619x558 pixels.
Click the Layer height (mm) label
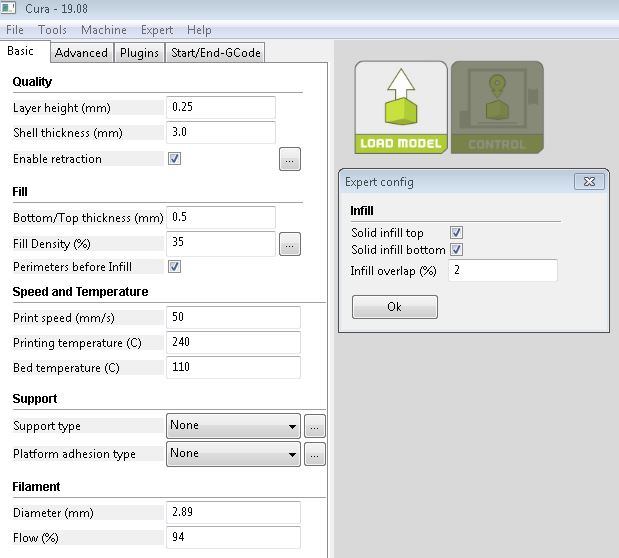[x=62, y=108]
